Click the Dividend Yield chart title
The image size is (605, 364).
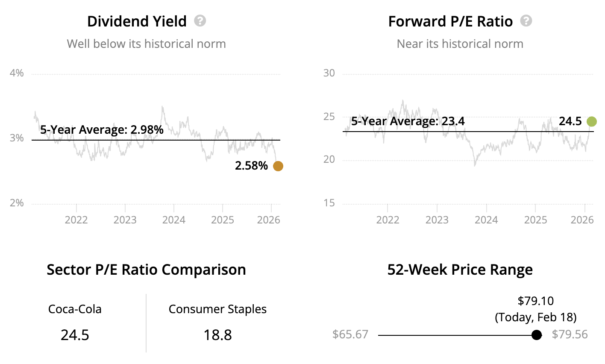(x=137, y=21)
